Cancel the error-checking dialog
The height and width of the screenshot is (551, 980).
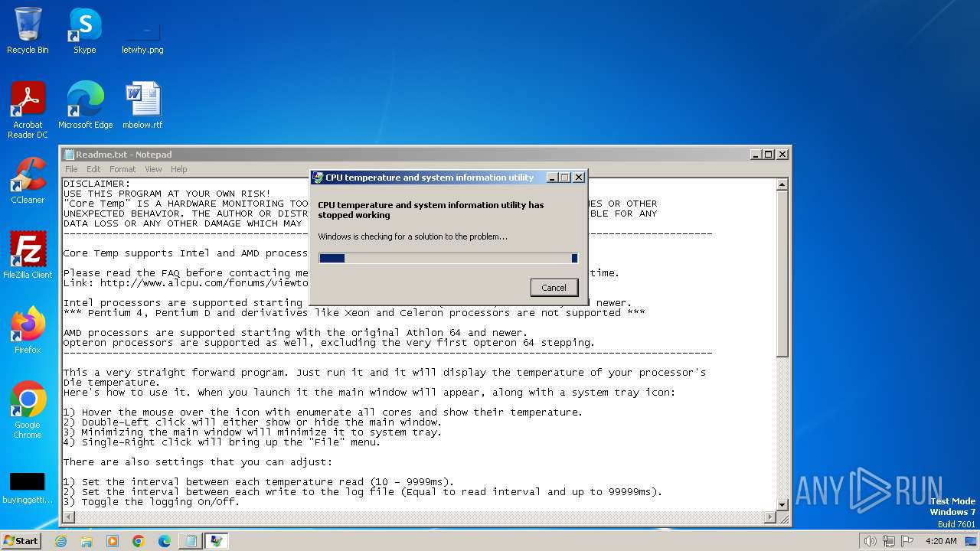click(x=554, y=288)
